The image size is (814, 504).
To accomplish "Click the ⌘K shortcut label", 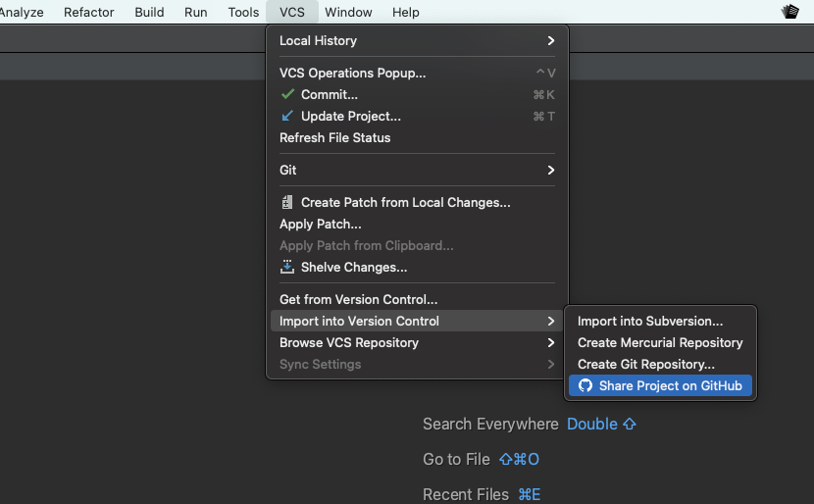I will (x=544, y=95).
